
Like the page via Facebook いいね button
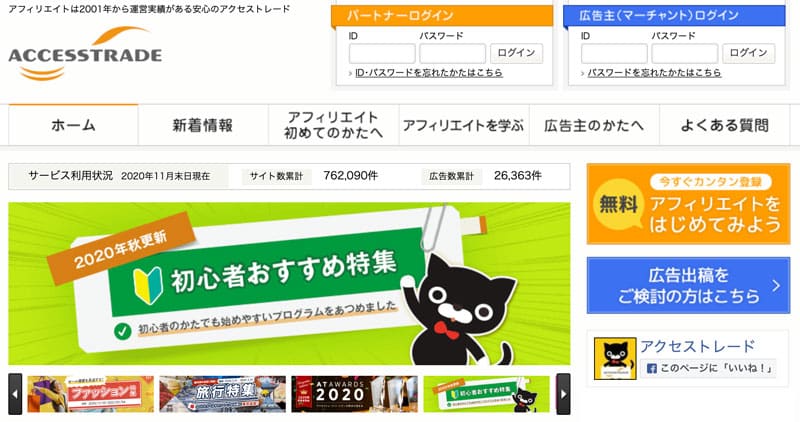[x=708, y=368]
